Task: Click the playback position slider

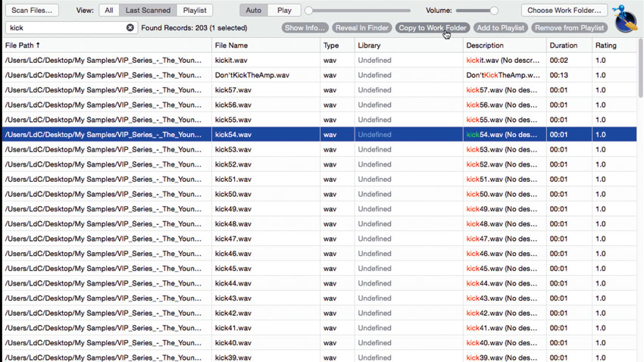Action: [358, 11]
